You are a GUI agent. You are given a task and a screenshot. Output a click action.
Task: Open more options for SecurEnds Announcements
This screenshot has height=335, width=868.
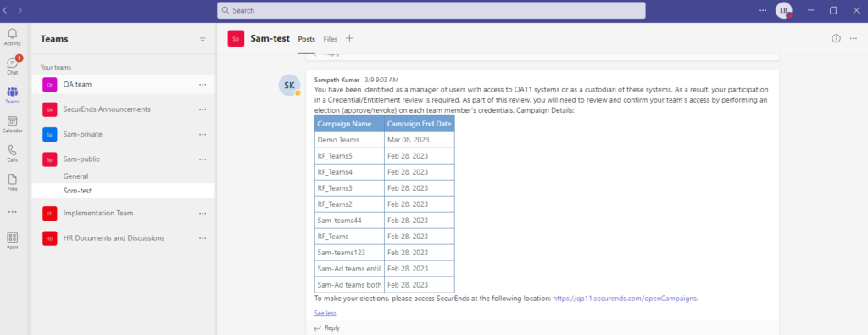203,109
